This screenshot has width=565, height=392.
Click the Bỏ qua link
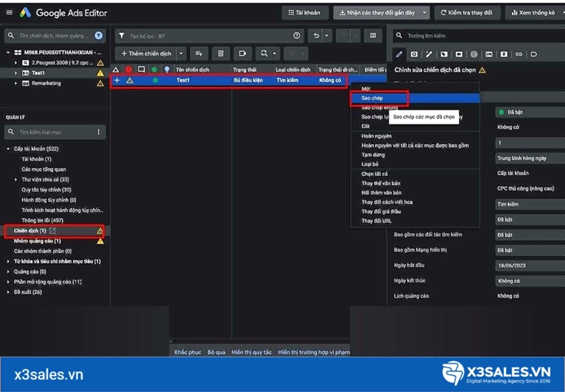pos(216,352)
